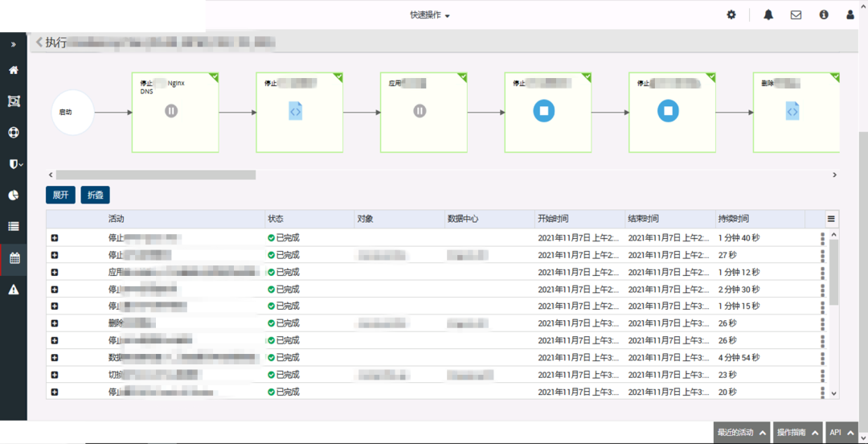Click the lifebuoy icon in sidebar
The height and width of the screenshot is (444, 868).
[13, 133]
